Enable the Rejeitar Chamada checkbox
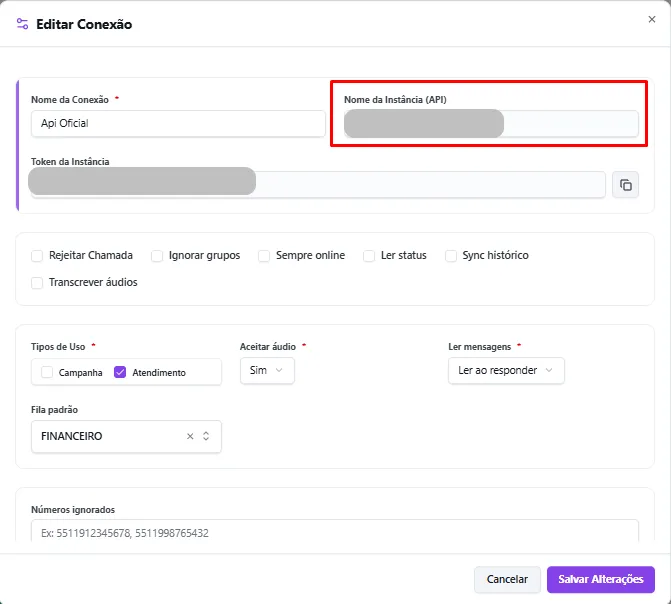Image resolution: width=671 pixels, height=604 pixels. coord(37,256)
